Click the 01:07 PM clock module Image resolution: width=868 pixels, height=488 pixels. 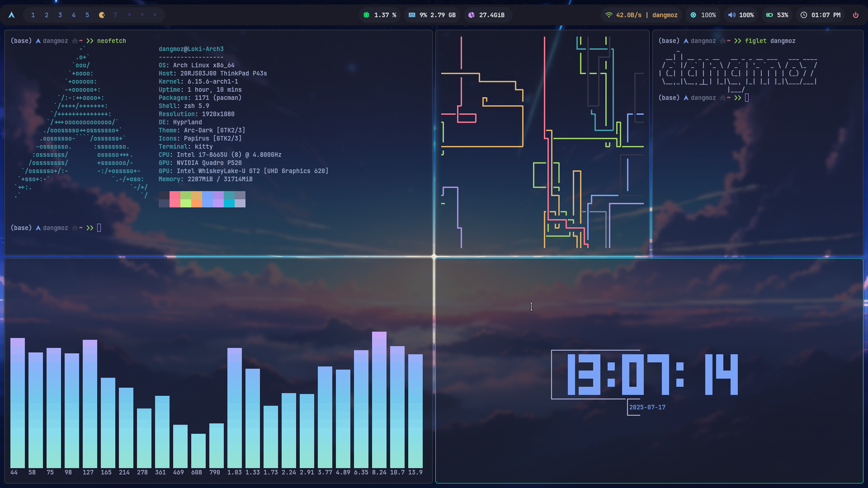coord(821,15)
